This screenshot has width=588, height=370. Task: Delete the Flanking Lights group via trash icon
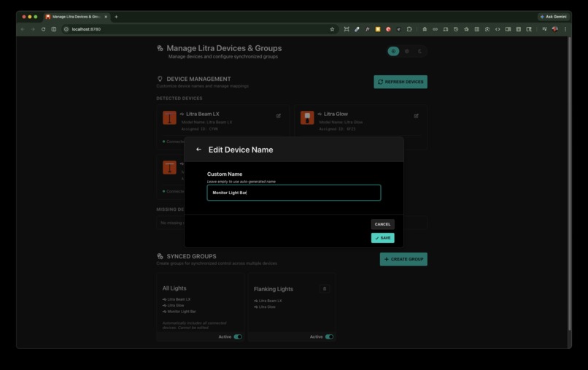coord(325,289)
